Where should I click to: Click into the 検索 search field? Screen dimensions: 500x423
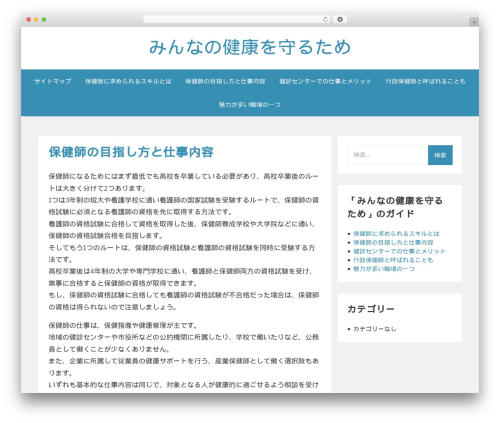click(x=388, y=155)
